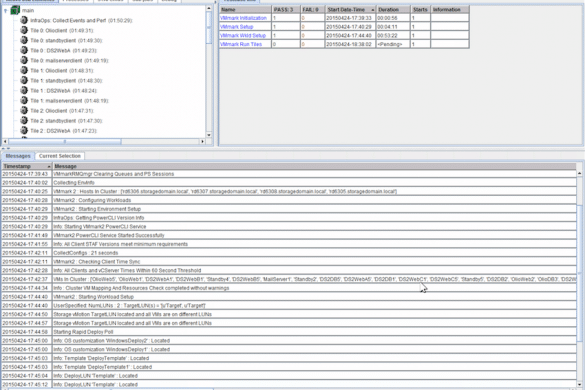Switch to the Messages tab
The width and height of the screenshot is (585, 390).
(x=18, y=156)
